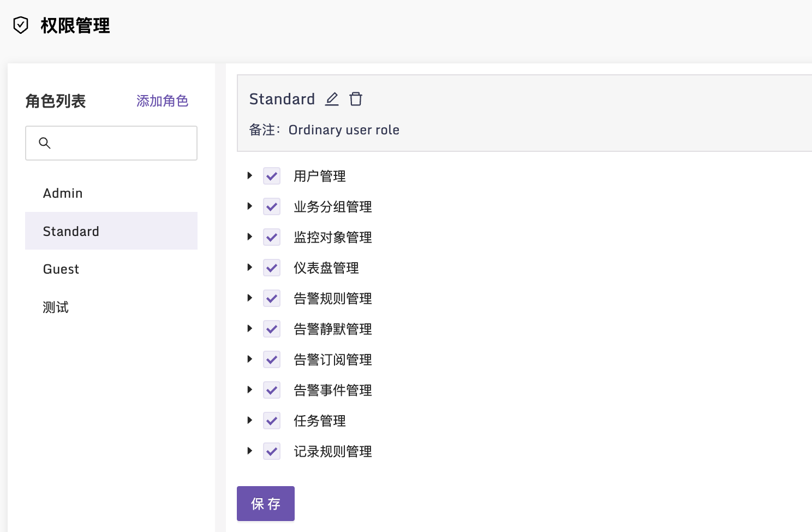Select the Standard role in the list
Screen dimensions: 812x532
click(x=111, y=231)
